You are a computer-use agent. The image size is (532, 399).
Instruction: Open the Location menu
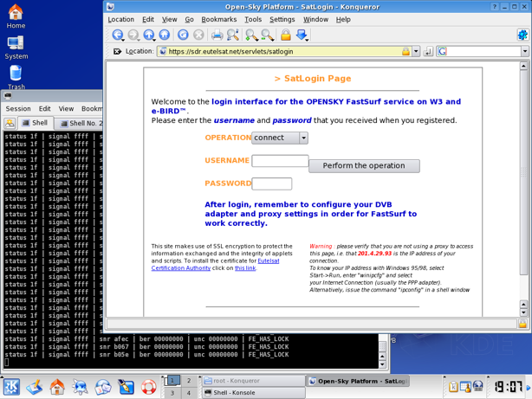click(x=120, y=20)
